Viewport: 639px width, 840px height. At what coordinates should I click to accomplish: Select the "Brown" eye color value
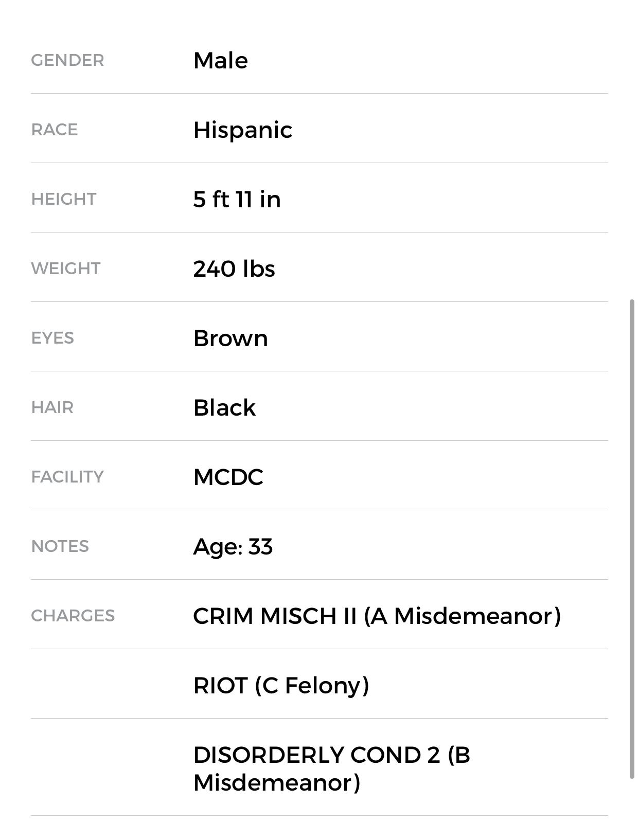click(230, 338)
